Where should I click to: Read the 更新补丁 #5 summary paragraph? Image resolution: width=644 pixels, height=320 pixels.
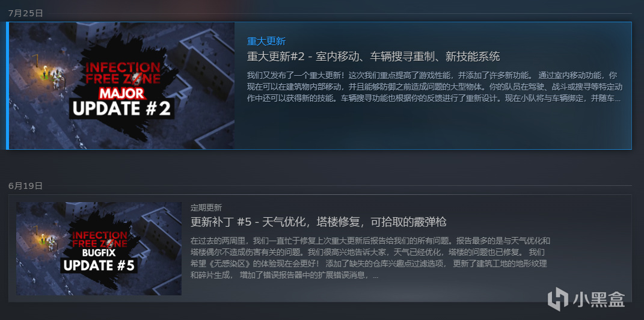coord(370,258)
